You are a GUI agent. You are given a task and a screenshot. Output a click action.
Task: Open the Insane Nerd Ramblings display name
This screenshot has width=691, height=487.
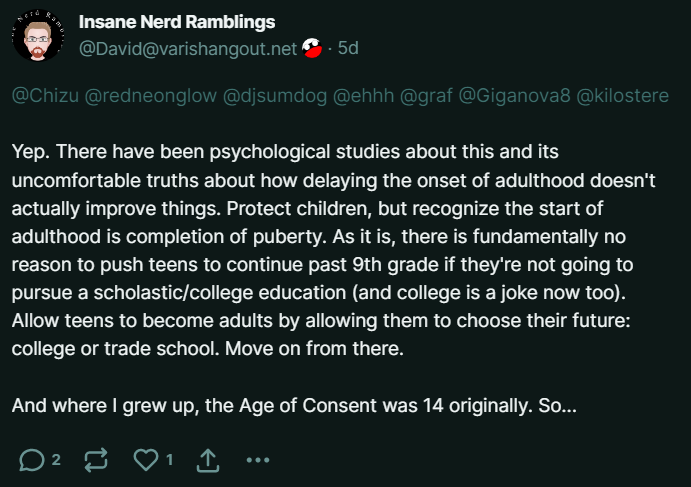pos(177,22)
